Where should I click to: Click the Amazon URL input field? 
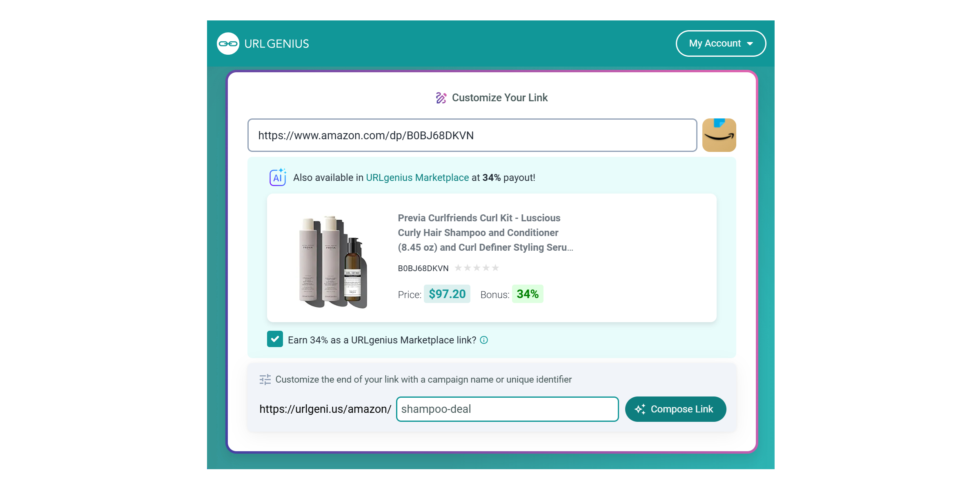point(472,135)
